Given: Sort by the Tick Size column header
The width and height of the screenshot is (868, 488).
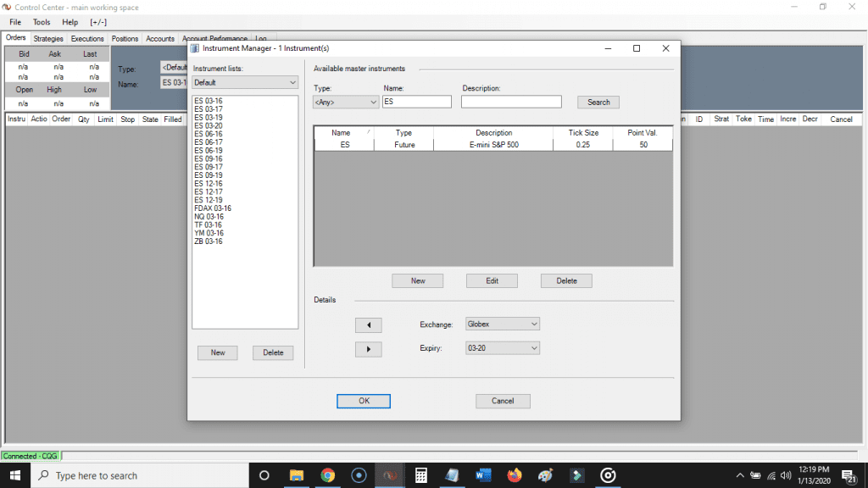Looking at the screenshot, I should pyautogui.click(x=583, y=133).
